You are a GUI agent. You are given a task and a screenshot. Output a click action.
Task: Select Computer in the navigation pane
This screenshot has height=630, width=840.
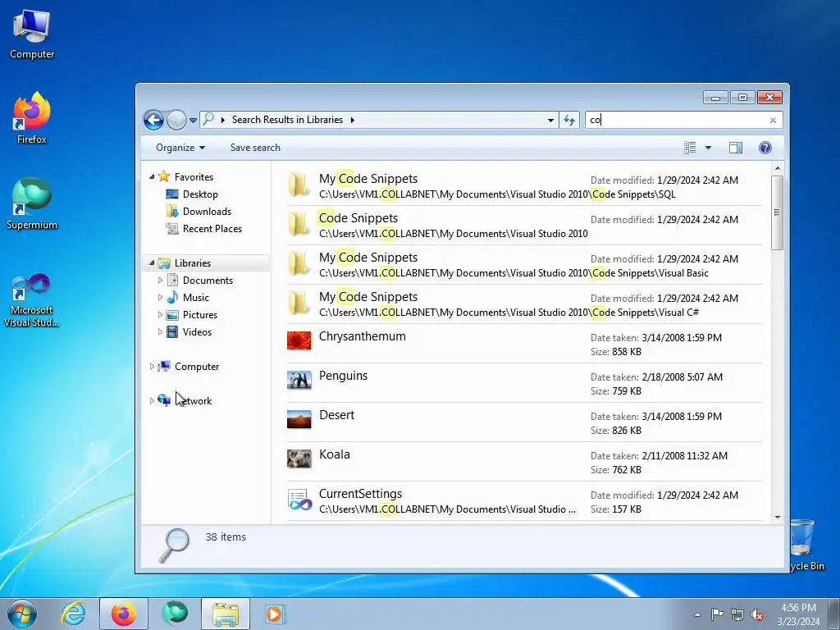197,367
